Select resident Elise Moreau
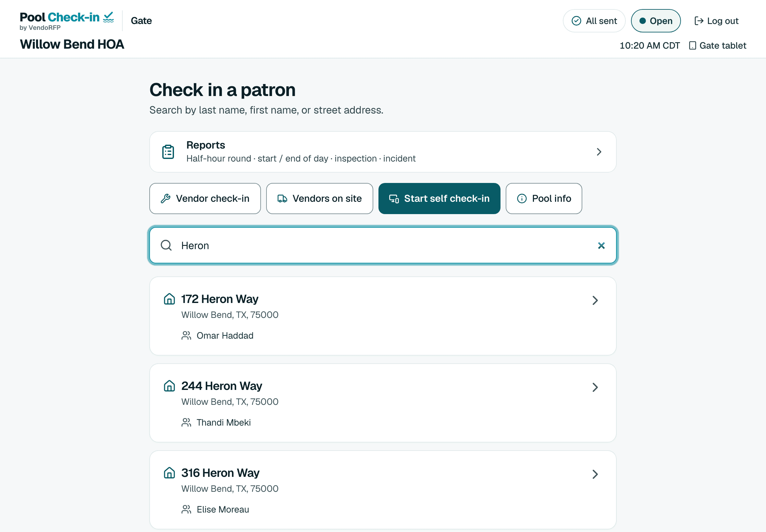The height and width of the screenshot is (532, 766). (223, 510)
